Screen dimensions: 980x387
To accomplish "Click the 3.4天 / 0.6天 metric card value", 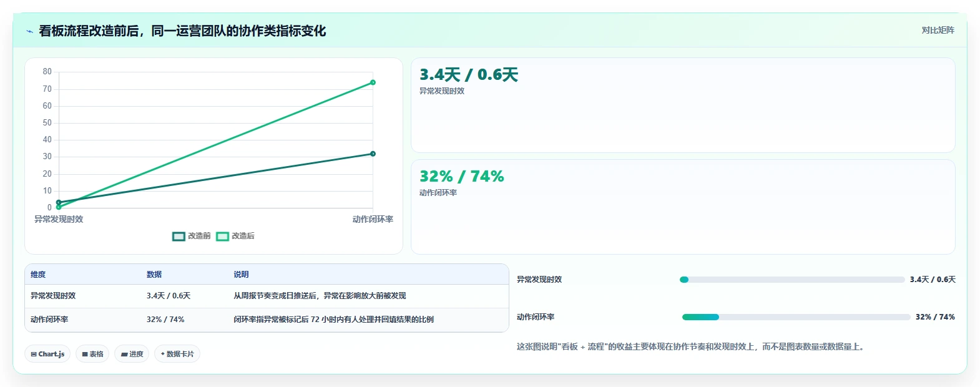I will [x=469, y=75].
